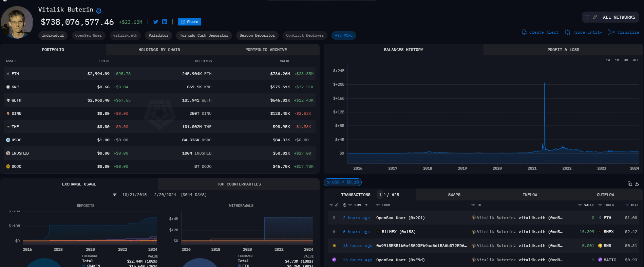The width and height of the screenshot is (644, 267).
Task: Open the ALL NETWORKS selector
Action: point(619,17)
